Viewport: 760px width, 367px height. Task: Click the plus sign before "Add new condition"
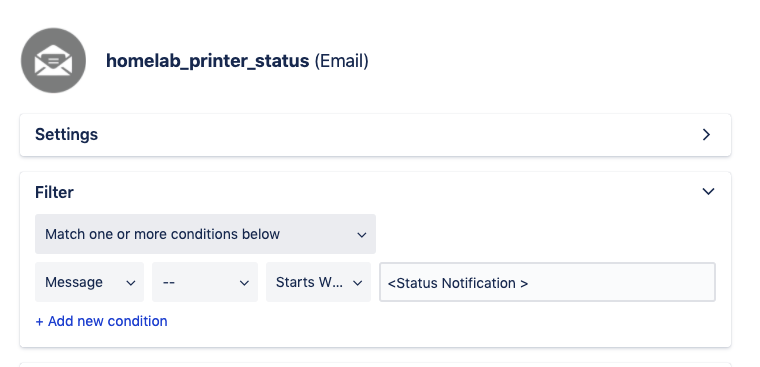[39, 321]
